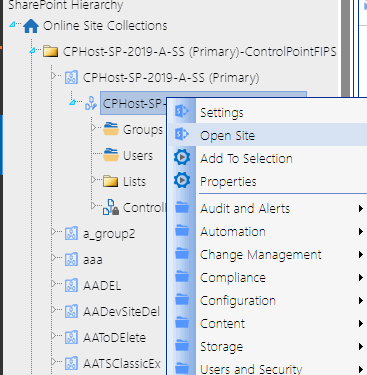Screen dimensions: 367x375
Task: Click the Online Site Collections home icon
Action: click(x=31, y=26)
